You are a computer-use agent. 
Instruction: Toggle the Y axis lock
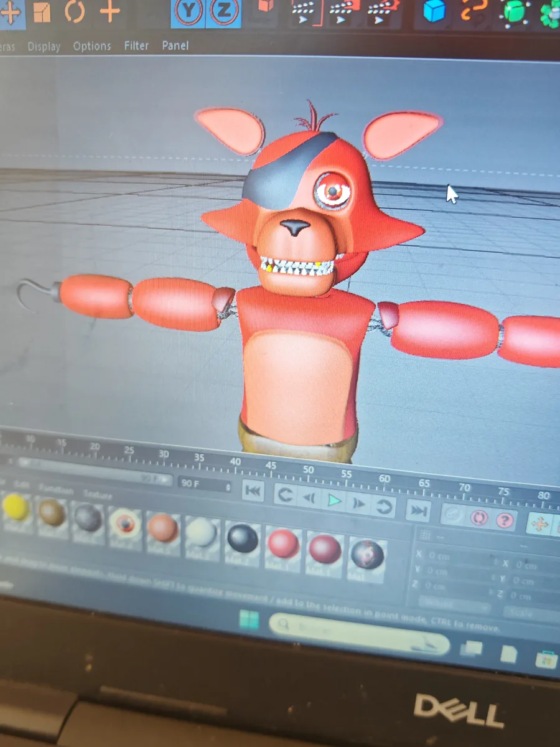pyautogui.click(x=187, y=12)
